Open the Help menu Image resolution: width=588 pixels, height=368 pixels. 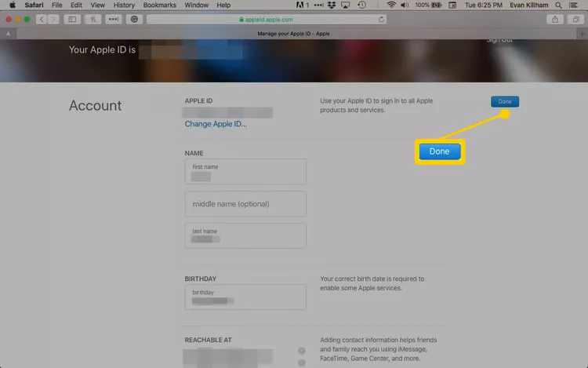coord(223,5)
